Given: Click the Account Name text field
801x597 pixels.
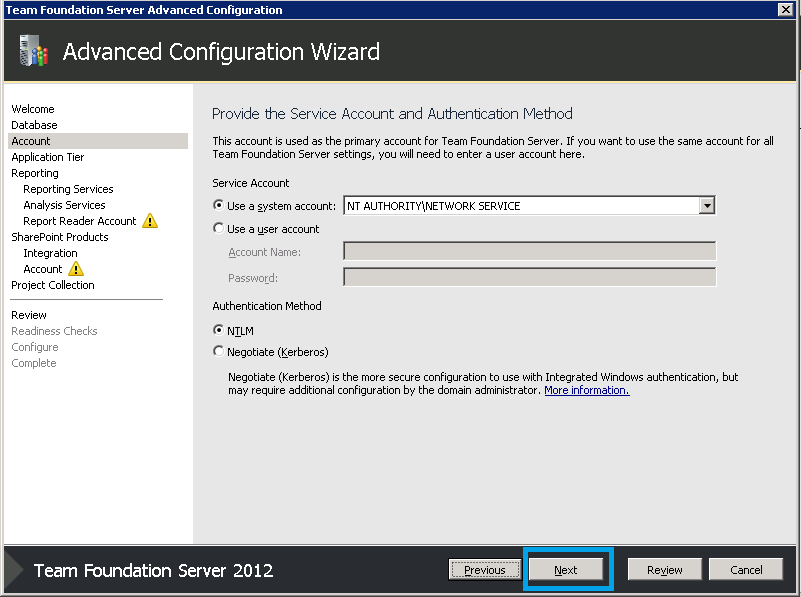Looking at the screenshot, I should 529,252.
